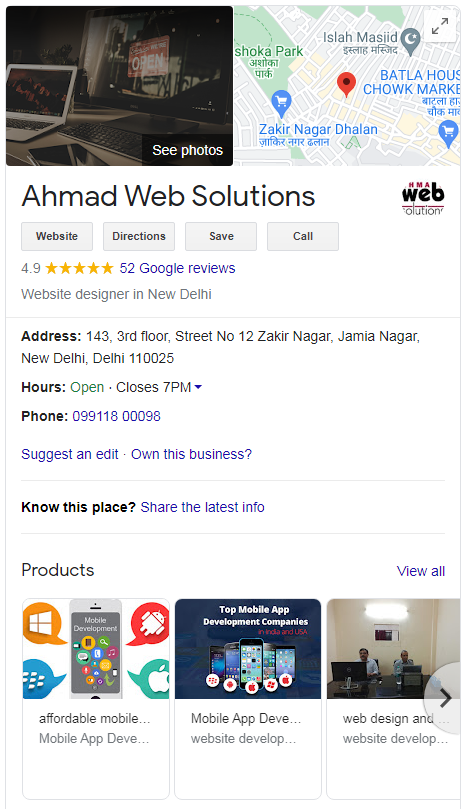The height and width of the screenshot is (809, 474).
Task: View all products
Action: coord(421,571)
